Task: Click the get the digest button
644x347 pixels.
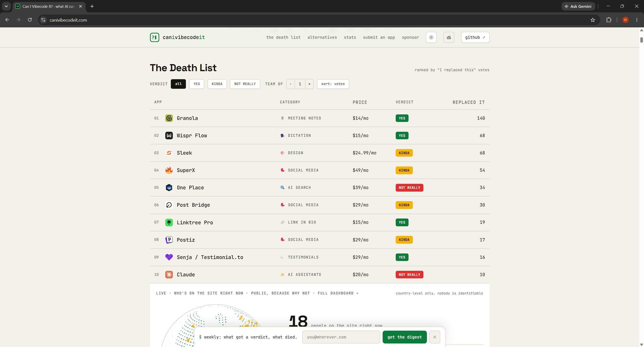Action: pyautogui.click(x=405, y=337)
